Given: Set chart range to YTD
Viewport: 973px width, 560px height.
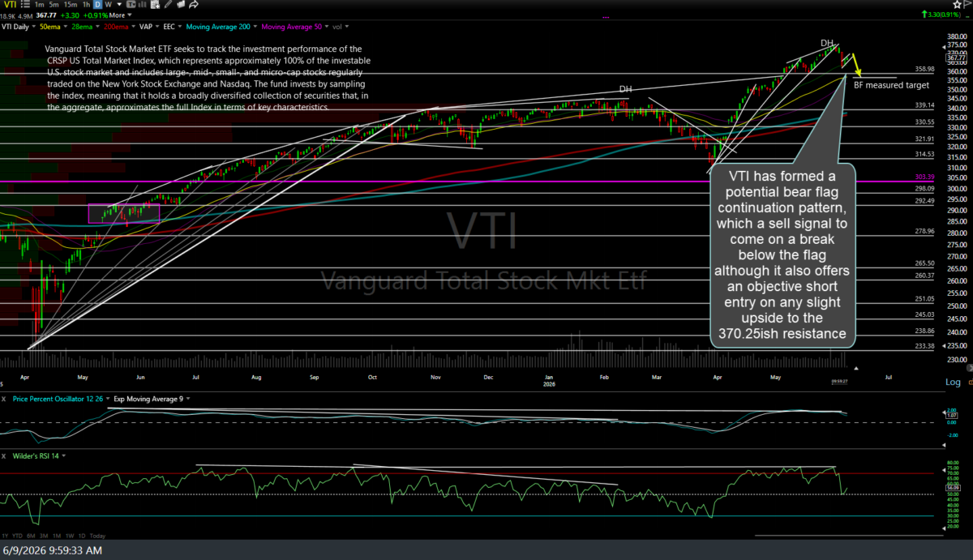Looking at the screenshot, I should [17, 536].
